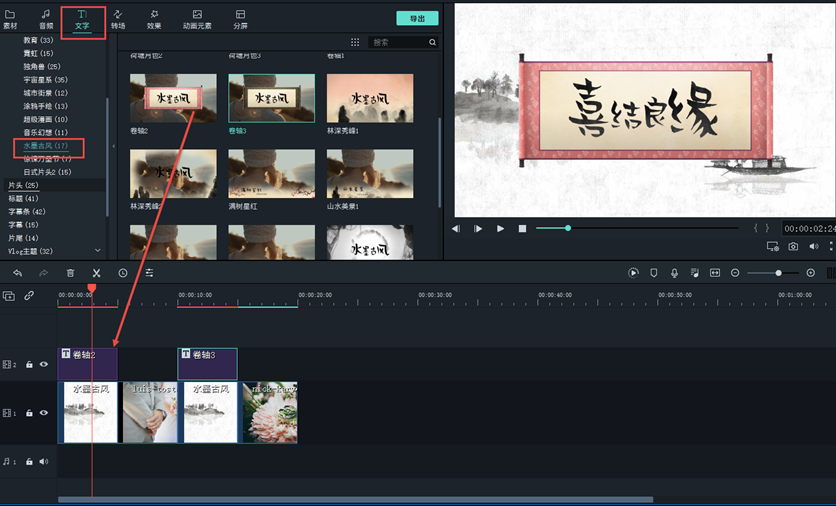This screenshot has height=506, width=836.
Task: Open the 动画元素 elements tab
Action: (197, 19)
